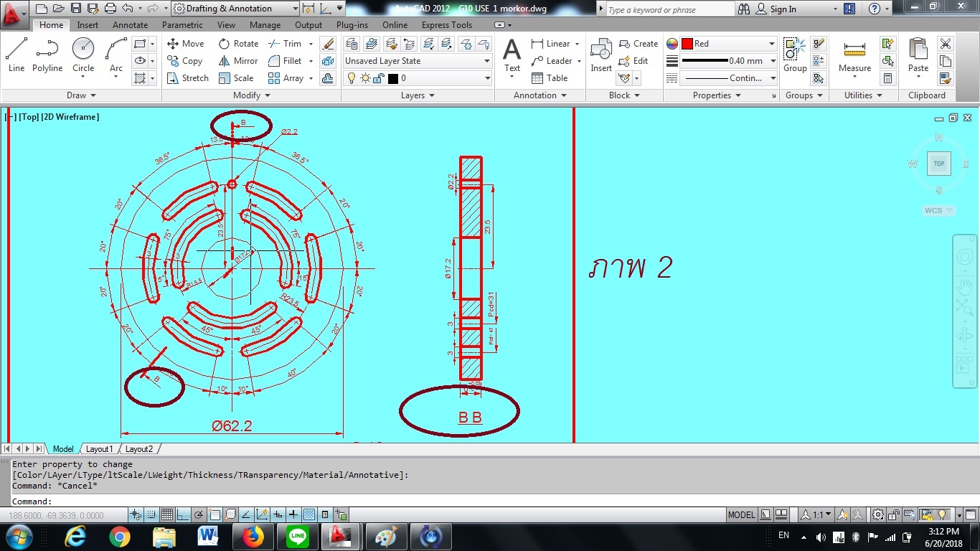Activate the Rotate tool
Viewport: 980px width, 551px height.
point(238,44)
